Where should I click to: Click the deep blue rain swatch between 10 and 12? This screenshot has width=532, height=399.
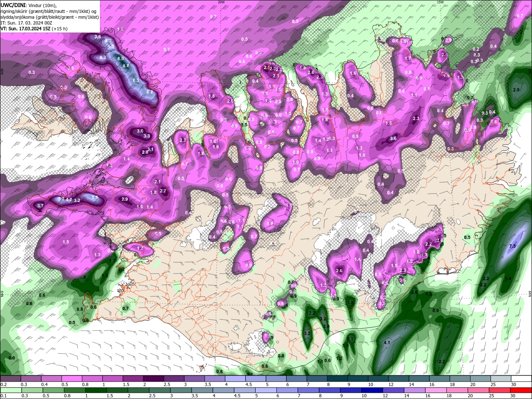coord(372,390)
